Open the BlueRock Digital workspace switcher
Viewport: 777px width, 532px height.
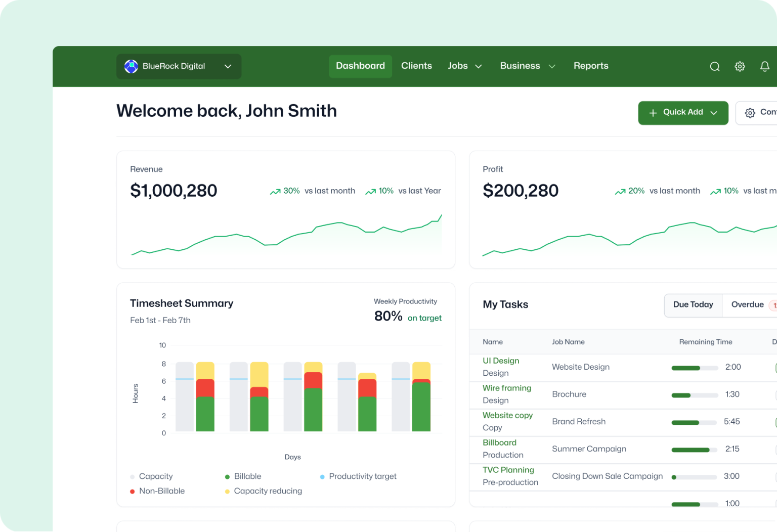[179, 66]
